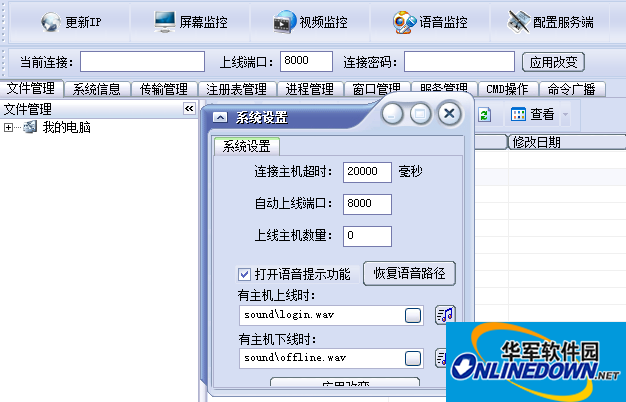
Task: Click the green refresh icon
Action: pyautogui.click(x=484, y=115)
